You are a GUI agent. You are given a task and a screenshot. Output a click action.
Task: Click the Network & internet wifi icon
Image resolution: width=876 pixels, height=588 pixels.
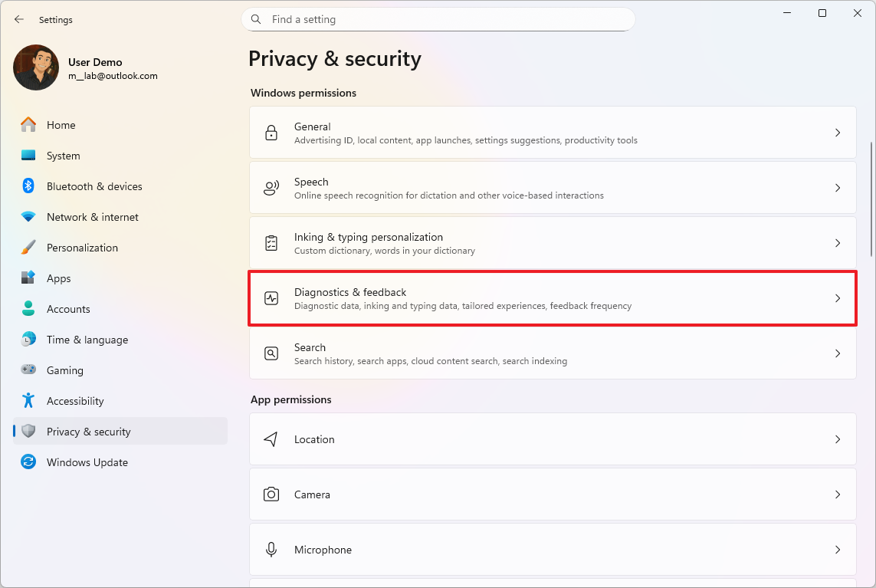click(28, 217)
